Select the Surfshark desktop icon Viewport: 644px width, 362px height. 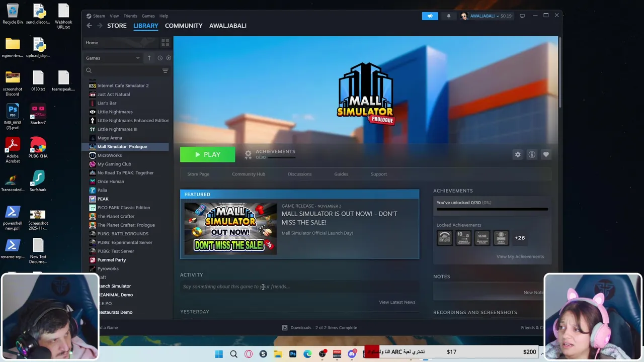[38, 181]
